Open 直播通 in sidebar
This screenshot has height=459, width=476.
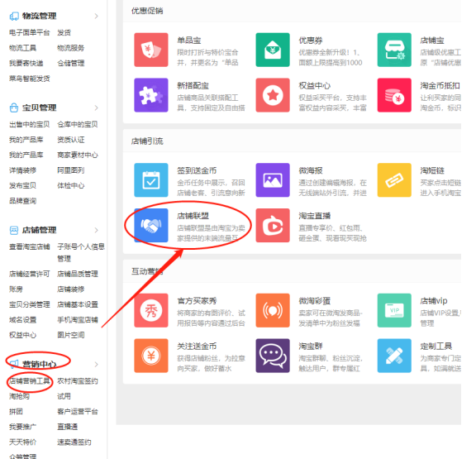[68, 427]
